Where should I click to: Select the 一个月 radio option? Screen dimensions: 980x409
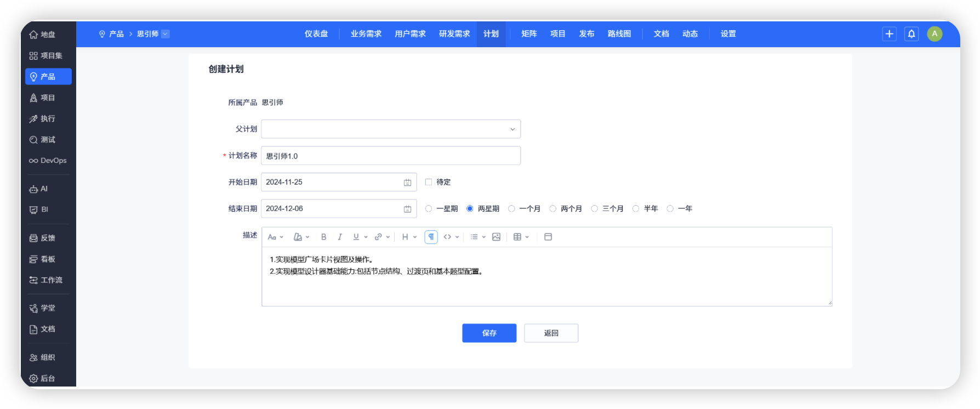point(511,208)
